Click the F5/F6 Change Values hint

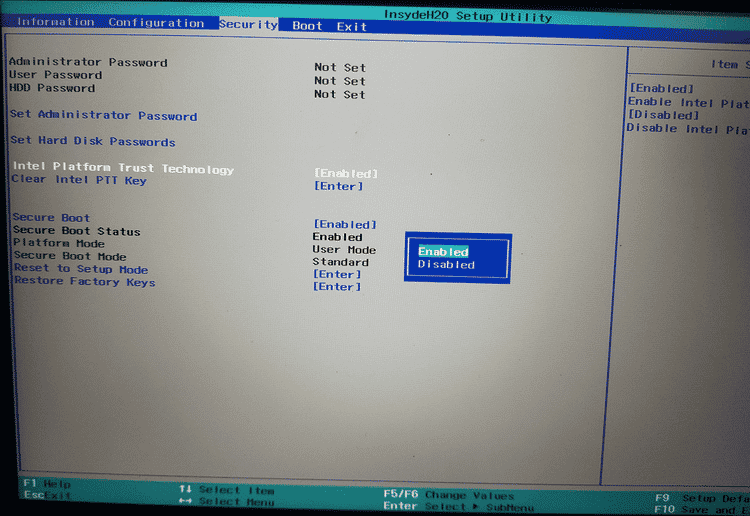click(x=449, y=494)
